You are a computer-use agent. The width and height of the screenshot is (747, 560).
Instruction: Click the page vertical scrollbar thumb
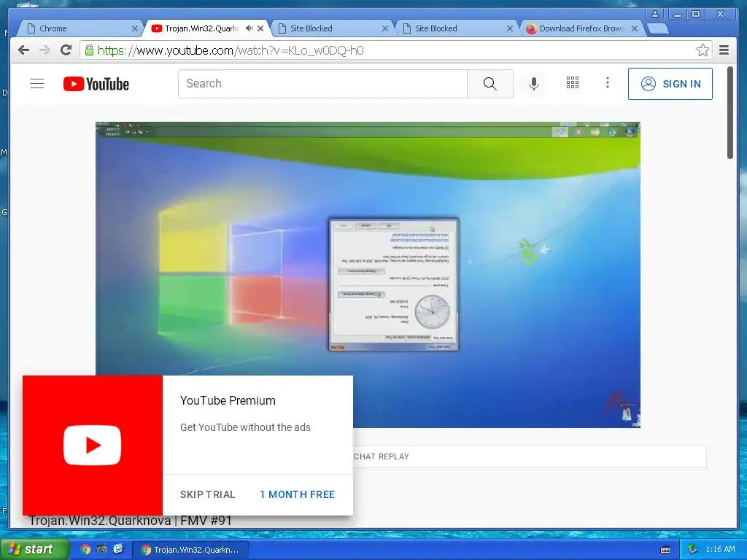(729, 113)
